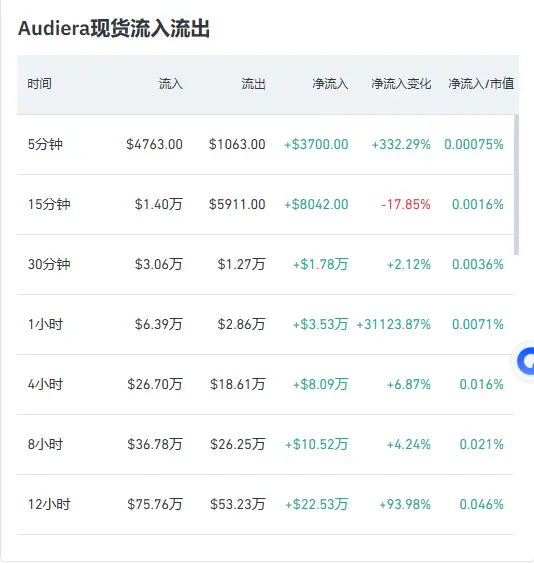This screenshot has width=534, height=563.
Task: Click the vertical scrollbar beside the table
Action: (516, 185)
